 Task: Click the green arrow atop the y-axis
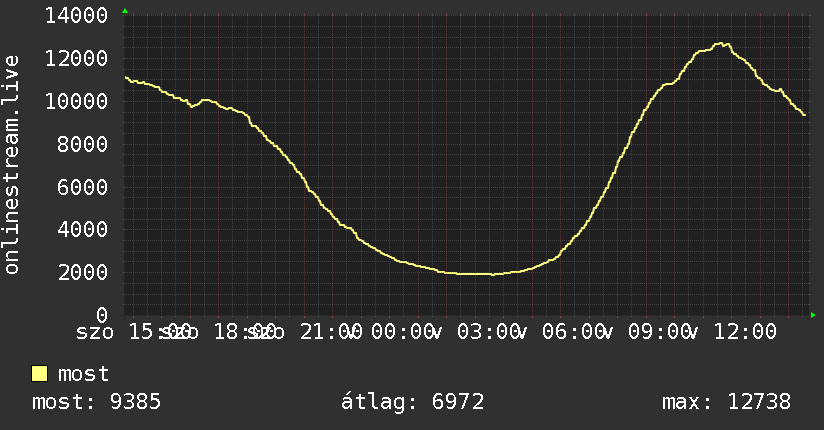click(x=125, y=11)
